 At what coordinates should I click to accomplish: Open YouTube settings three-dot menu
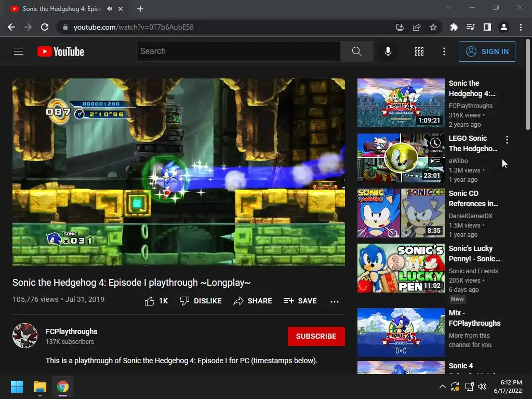(444, 51)
